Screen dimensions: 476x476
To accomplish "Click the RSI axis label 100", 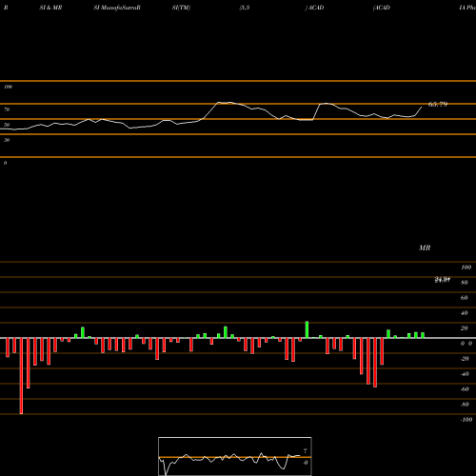I will [8, 87].
